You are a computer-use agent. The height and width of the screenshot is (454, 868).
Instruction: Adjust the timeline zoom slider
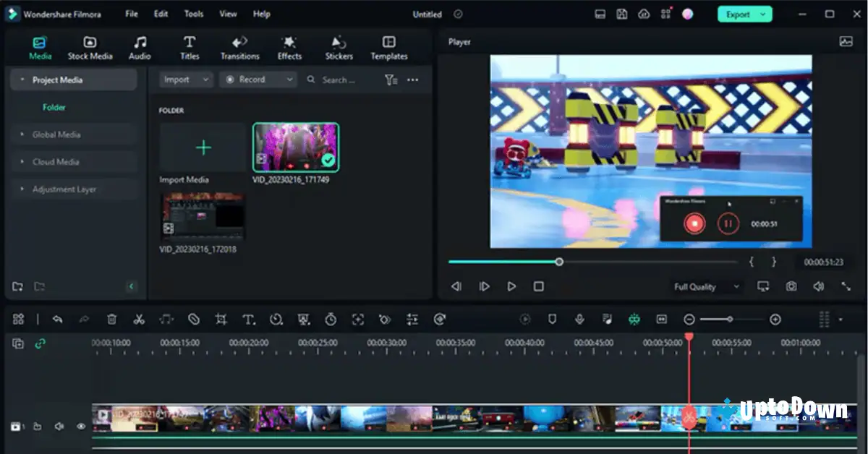point(729,319)
